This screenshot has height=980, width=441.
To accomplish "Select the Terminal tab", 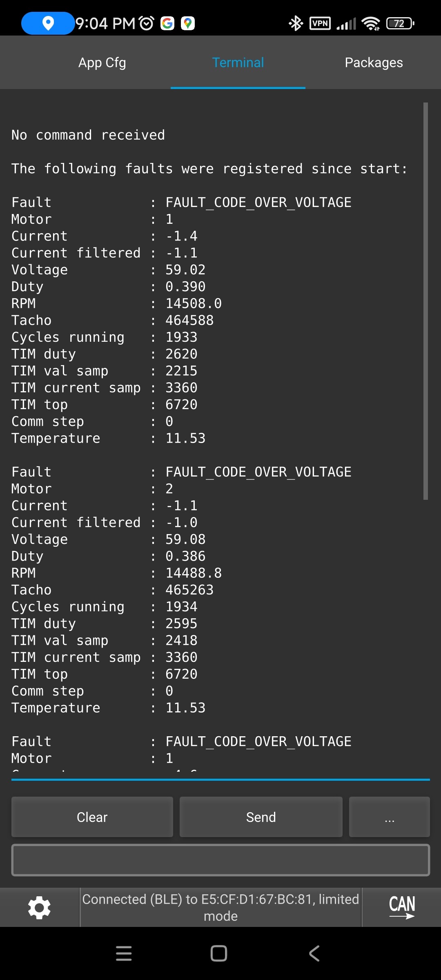I will click(x=238, y=62).
